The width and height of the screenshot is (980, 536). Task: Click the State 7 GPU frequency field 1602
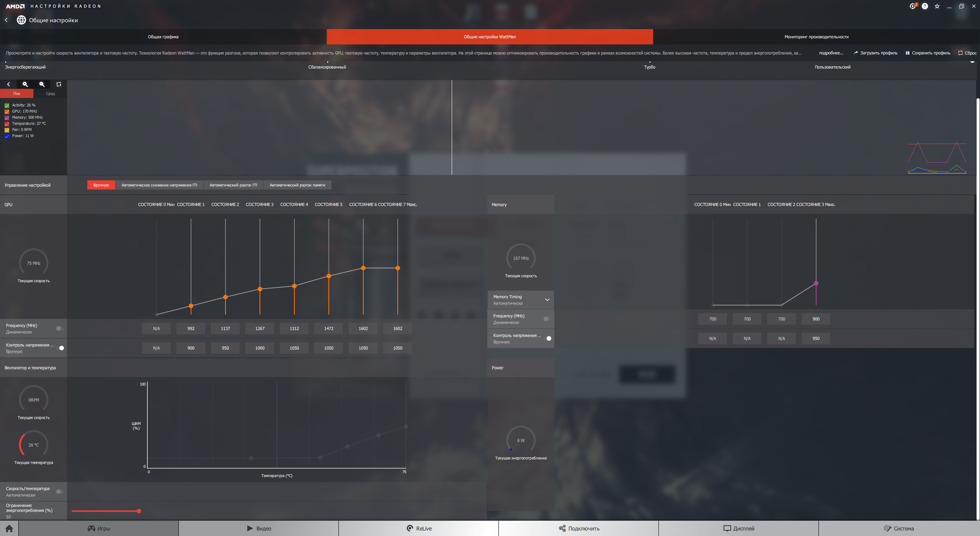click(397, 328)
